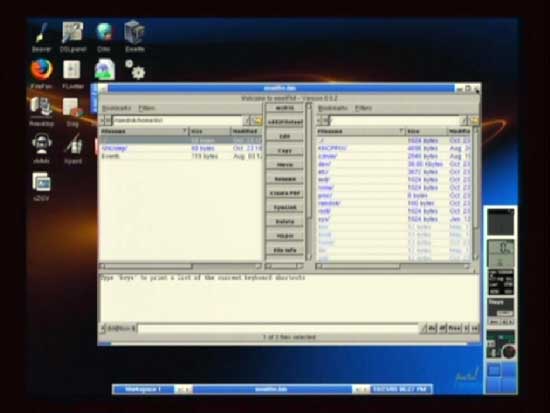Click the Edit button in the middle toolbar
Screen dimensions: 550x413
click(285, 136)
